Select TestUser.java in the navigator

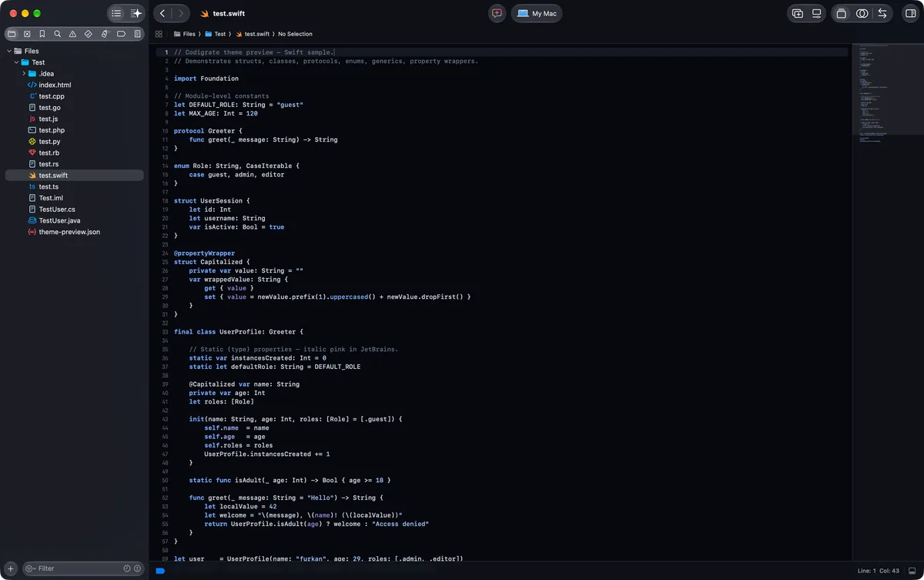point(59,220)
